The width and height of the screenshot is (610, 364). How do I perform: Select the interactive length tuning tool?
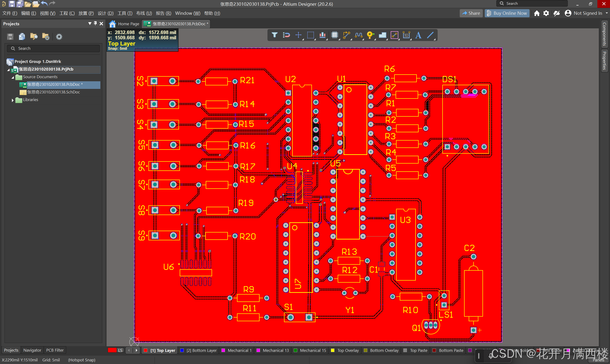click(x=359, y=35)
